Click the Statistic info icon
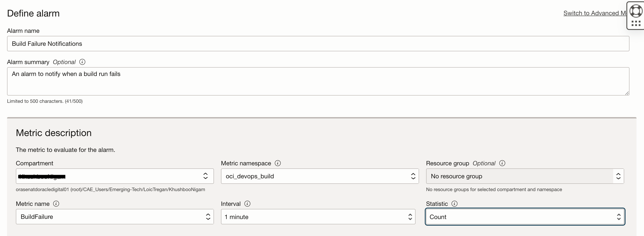This screenshot has width=644, height=236. [454, 203]
